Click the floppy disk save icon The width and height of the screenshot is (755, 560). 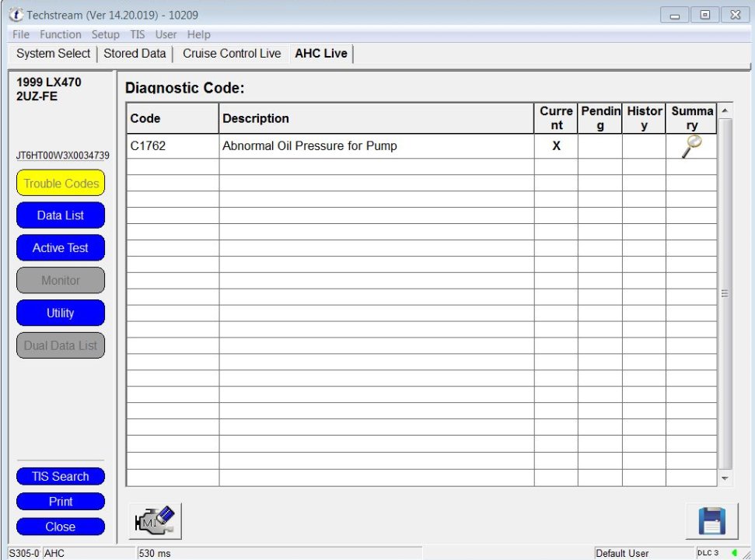pyautogui.click(x=711, y=521)
